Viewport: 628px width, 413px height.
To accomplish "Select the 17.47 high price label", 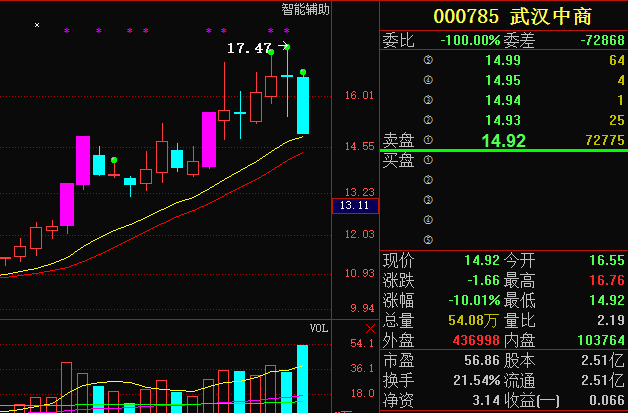I will point(250,48).
